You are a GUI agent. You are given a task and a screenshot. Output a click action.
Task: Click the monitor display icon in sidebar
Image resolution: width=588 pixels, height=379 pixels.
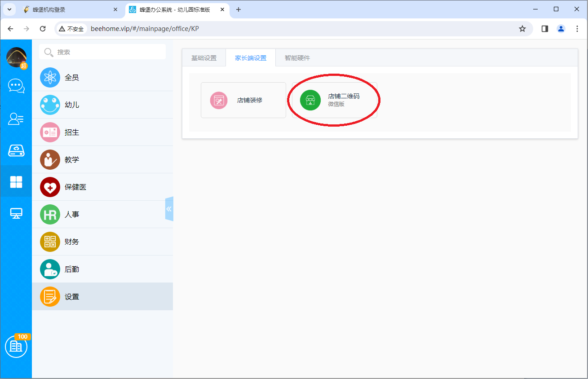[16, 213]
